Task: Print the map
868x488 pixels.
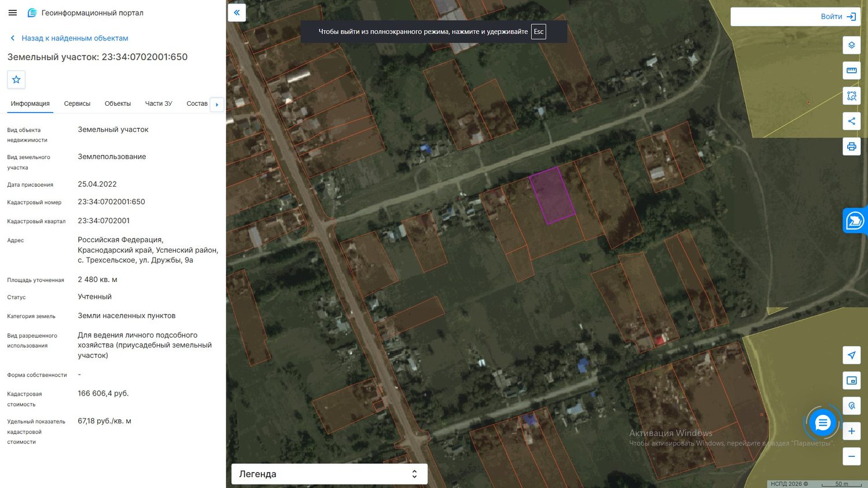Action: (852, 146)
